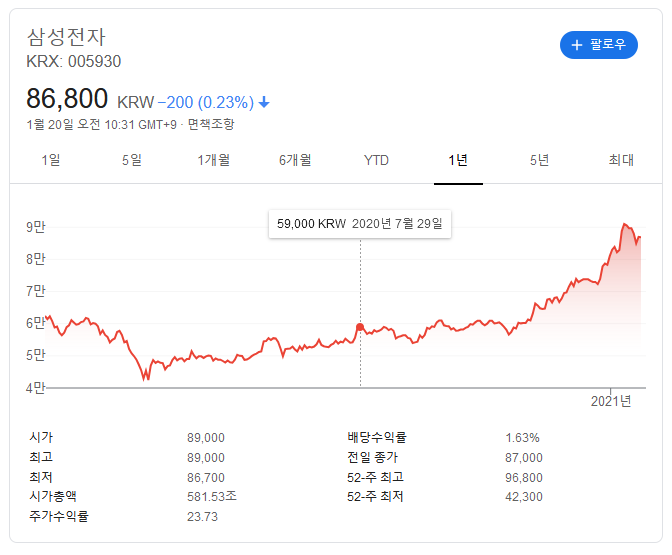Click the current price 86,800
This screenshot has width=672, height=555.
(67, 99)
